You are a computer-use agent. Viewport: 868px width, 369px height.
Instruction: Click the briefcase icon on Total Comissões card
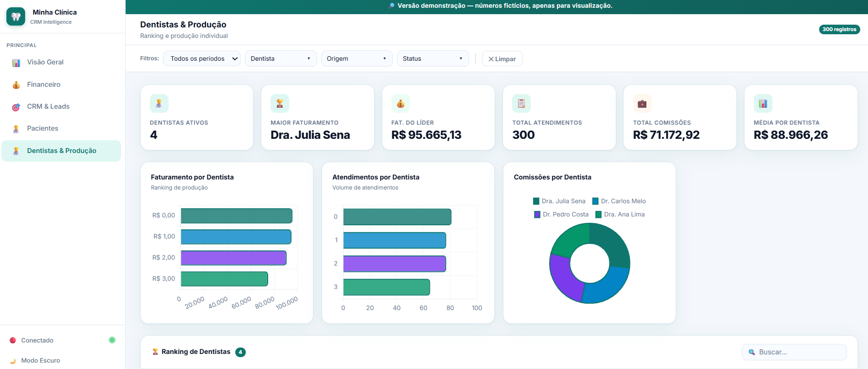pos(642,103)
